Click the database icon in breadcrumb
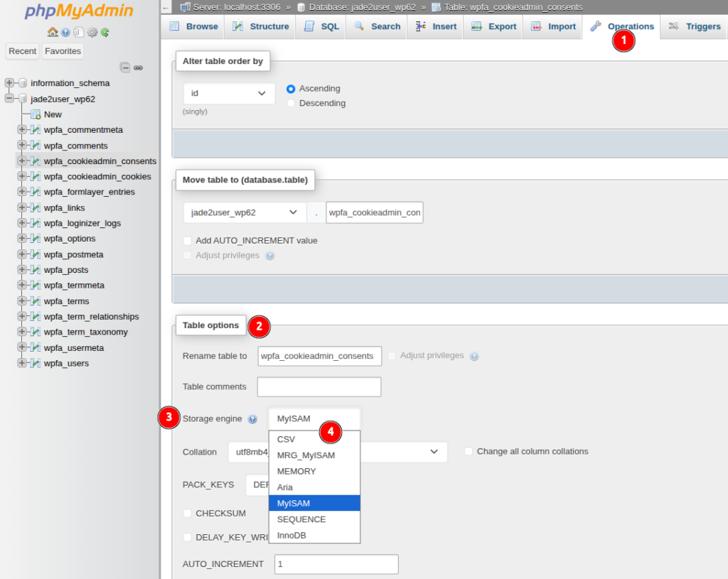 pos(301,7)
